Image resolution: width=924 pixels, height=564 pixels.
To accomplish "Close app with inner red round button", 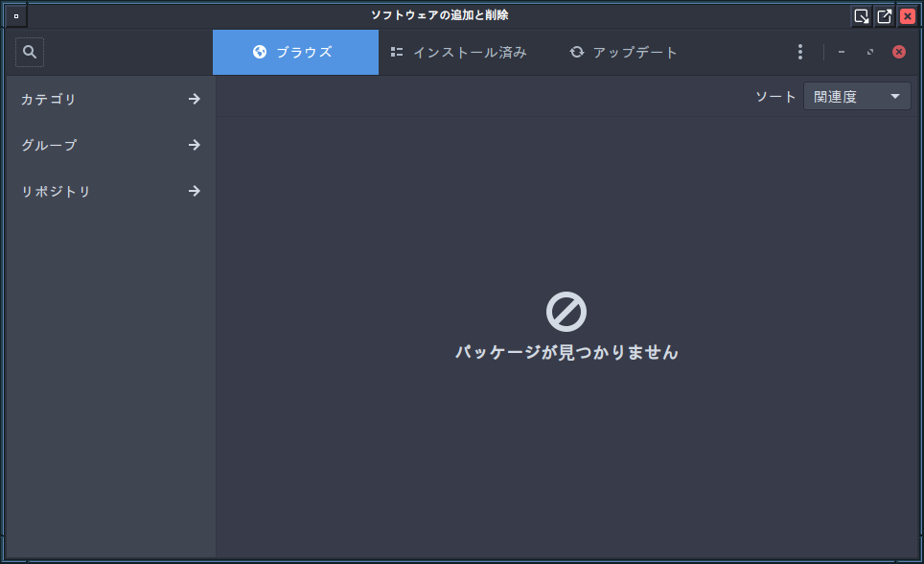I will click(899, 52).
